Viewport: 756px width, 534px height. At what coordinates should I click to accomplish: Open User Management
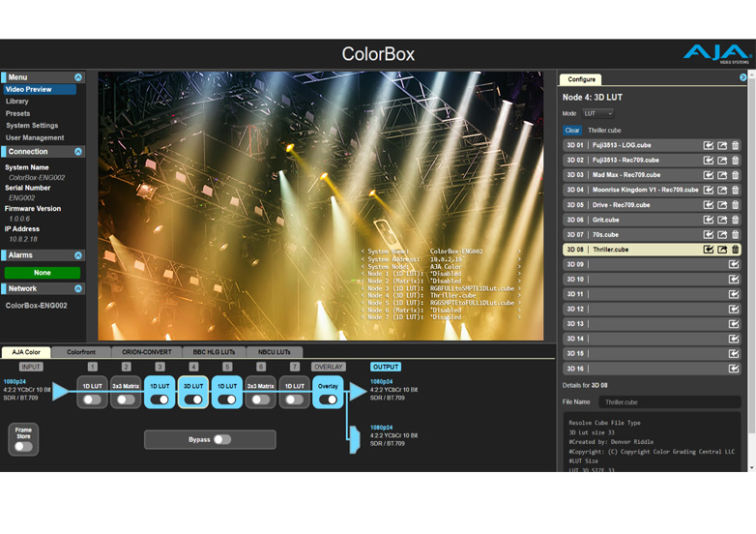click(35, 137)
